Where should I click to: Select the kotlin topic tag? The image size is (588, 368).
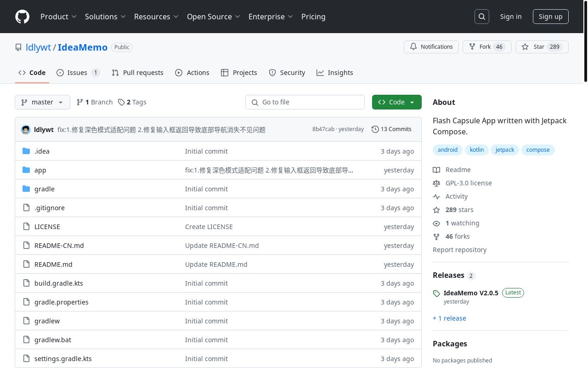coord(477,150)
